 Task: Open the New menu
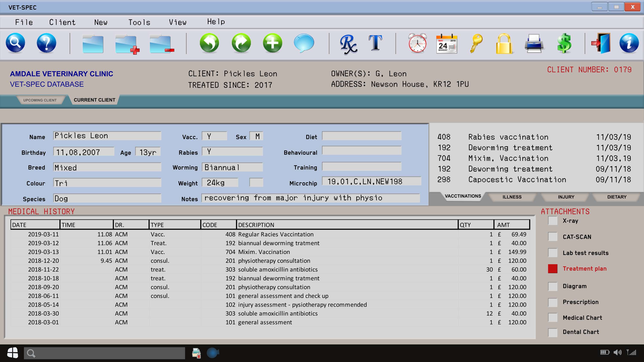pos(101,22)
